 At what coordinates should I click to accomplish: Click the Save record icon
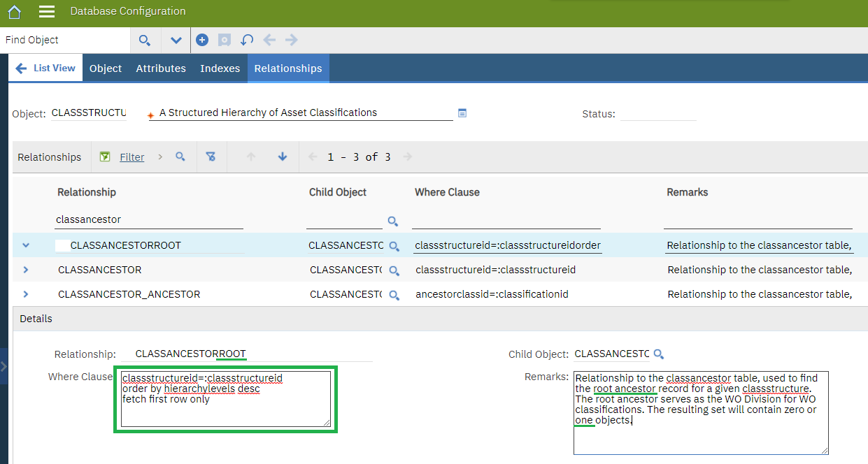pyautogui.click(x=225, y=40)
